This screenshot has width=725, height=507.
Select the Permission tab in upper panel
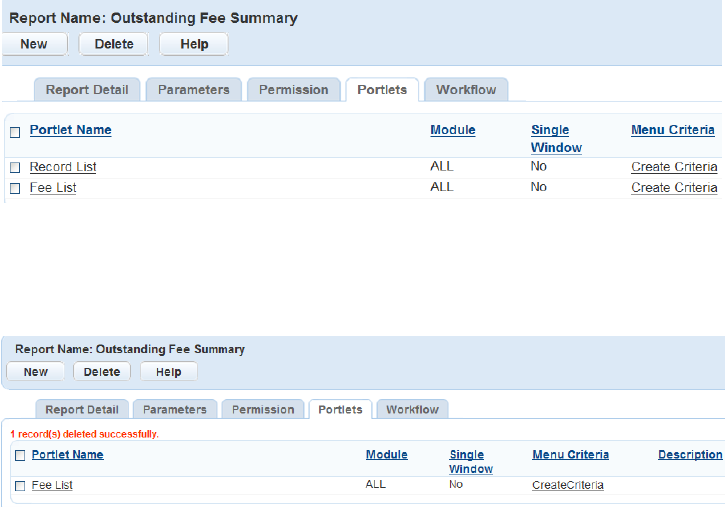pyautogui.click(x=293, y=90)
